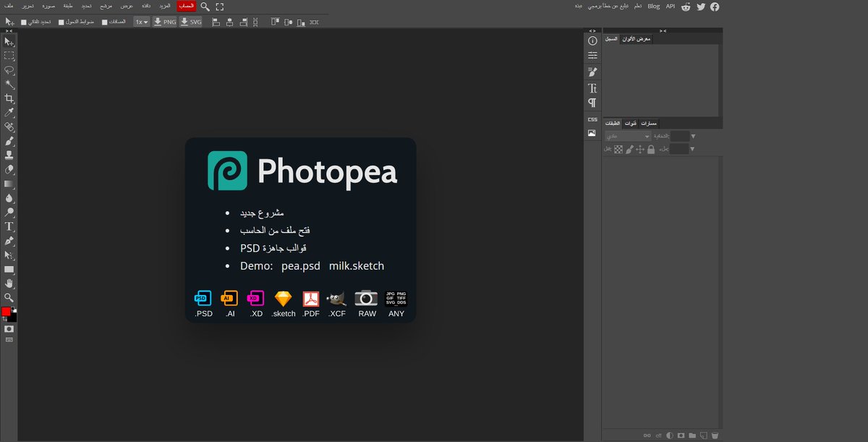Open the Info panel icon
Screen dimensions: 868x442
tap(592, 41)
